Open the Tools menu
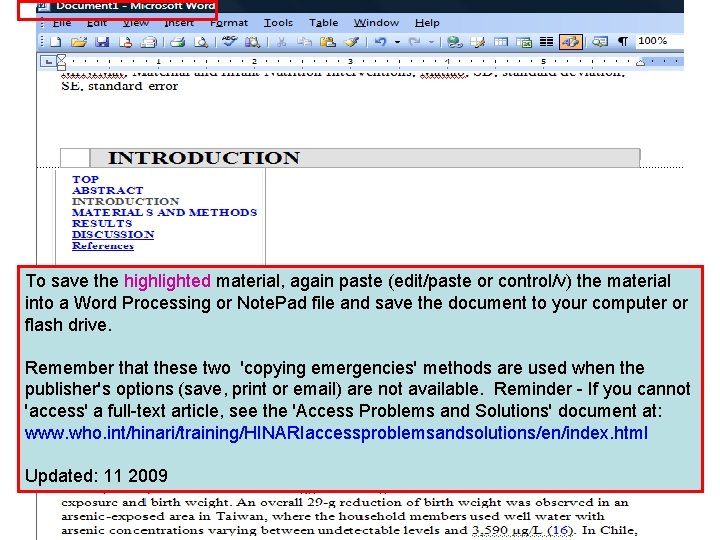The height and width of the screenshot is (540, 720). [x=278, y=22]
